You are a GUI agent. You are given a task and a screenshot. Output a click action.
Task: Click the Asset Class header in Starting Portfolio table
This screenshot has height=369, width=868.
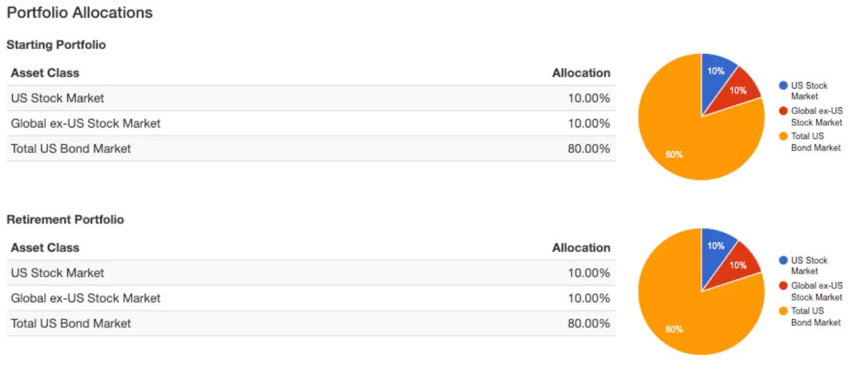point(45,73)
